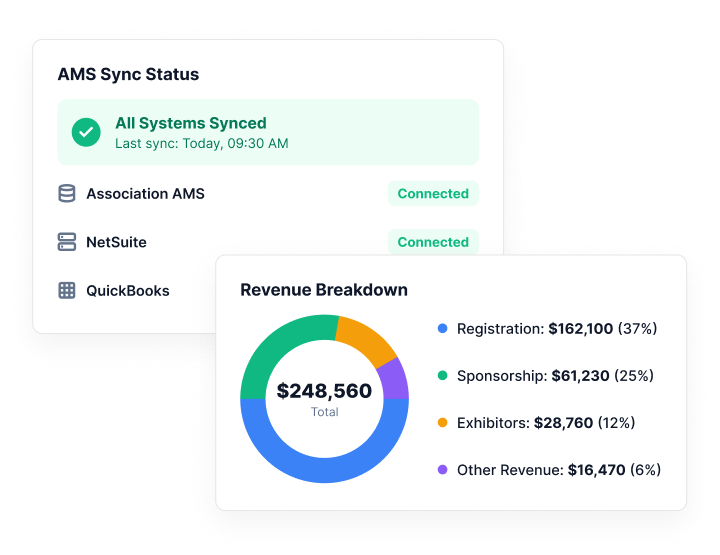Click the green checkmark sync icon

click(86, 132)
